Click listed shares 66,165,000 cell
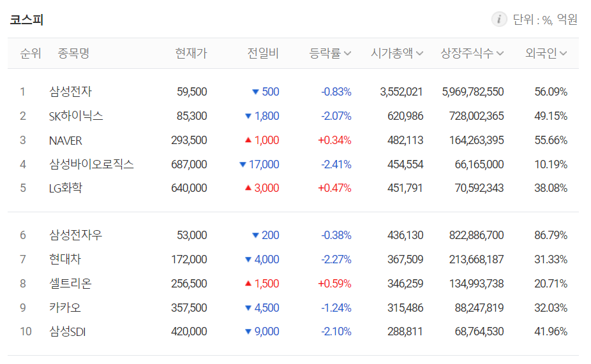 pyautogui.click(x=479, y=164)
